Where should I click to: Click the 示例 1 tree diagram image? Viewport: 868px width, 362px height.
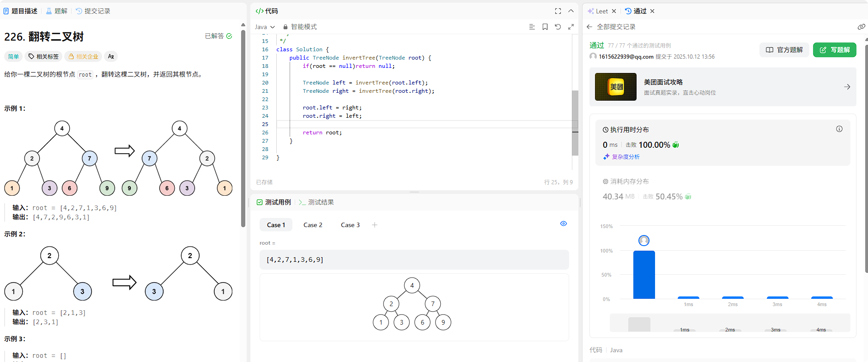click(118, 158)
